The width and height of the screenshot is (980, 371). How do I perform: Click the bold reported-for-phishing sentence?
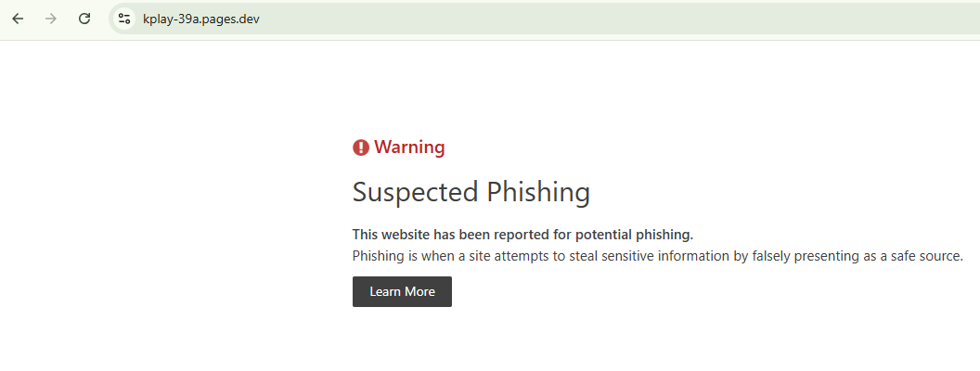pyautogui.click(x=522, y=234)
